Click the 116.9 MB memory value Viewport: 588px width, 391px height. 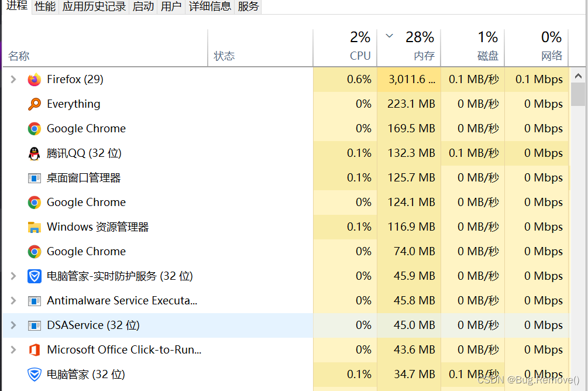[411, 227]
